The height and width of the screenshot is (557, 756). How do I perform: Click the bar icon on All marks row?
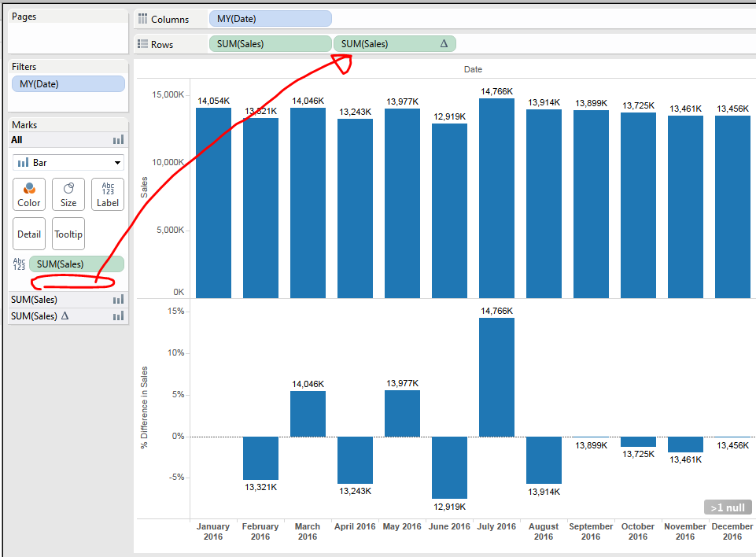coord(119,140)
